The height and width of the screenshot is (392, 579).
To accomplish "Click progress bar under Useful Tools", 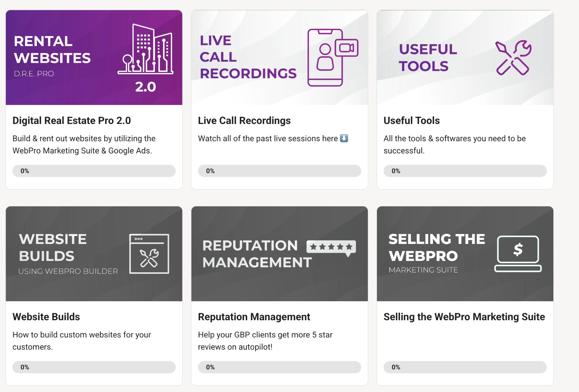I will coord(465,171).
